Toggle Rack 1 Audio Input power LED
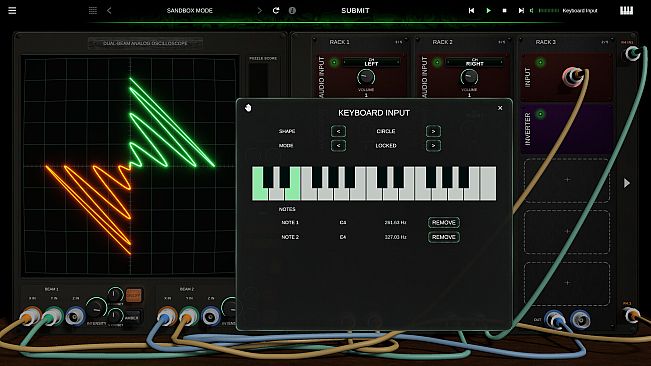This screenshot has width=651, height=366. point(334,62)
